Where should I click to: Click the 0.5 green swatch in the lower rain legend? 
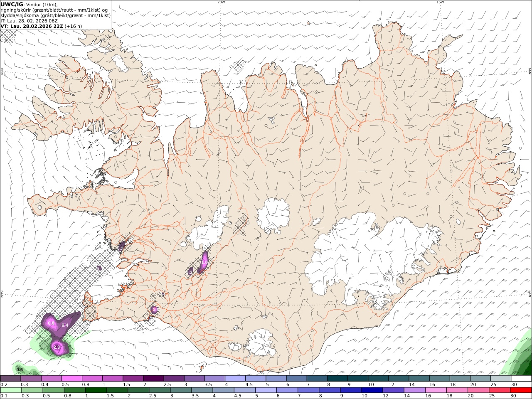click(53, 390)
